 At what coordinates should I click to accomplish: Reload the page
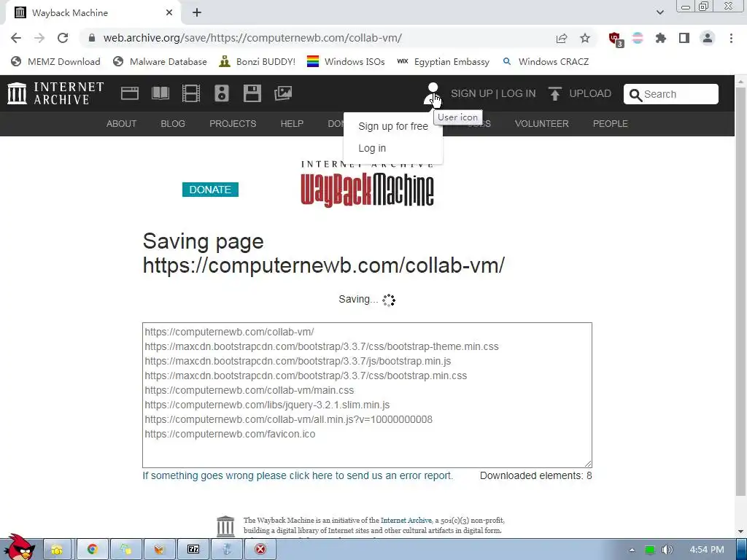pos(63,38)
